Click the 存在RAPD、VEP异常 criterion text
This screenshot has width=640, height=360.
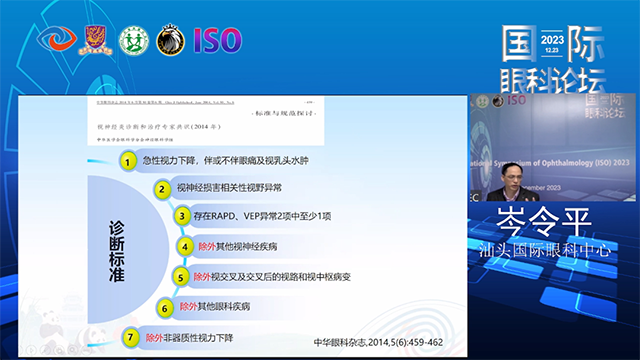[x=262, y=216]
